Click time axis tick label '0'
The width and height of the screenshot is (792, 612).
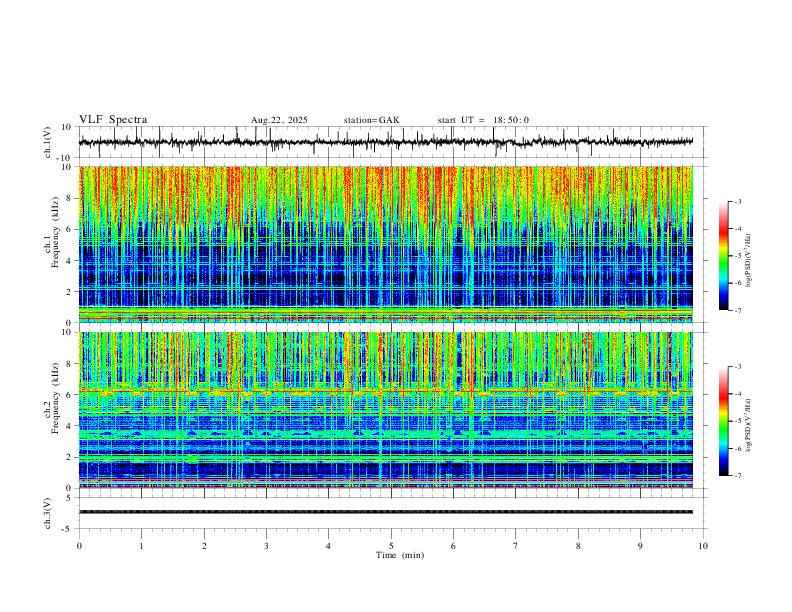(79, 546)
